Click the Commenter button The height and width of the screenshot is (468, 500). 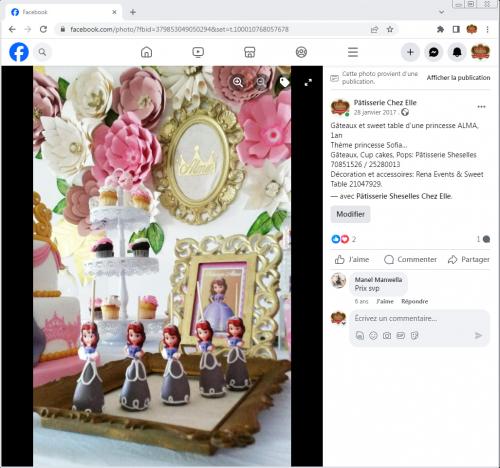tap(410, 259)
